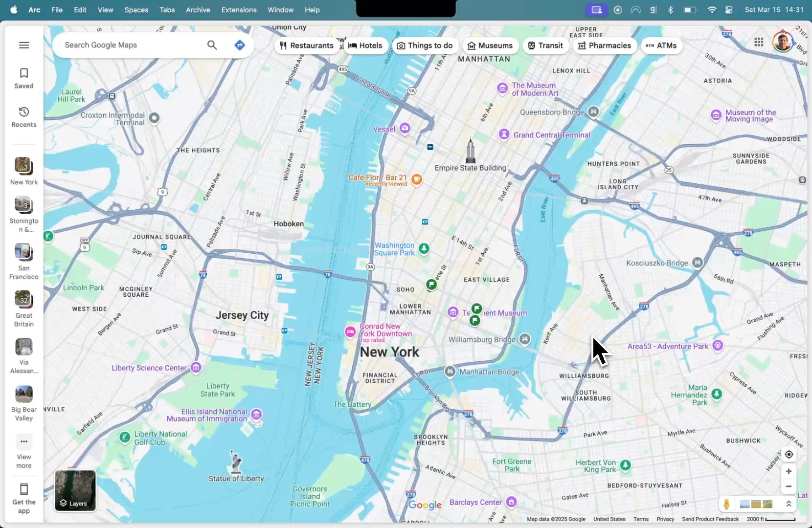Screen dimensions: 812x528
Task: Open the Tabs menu
Action: (x=167, y=10)
